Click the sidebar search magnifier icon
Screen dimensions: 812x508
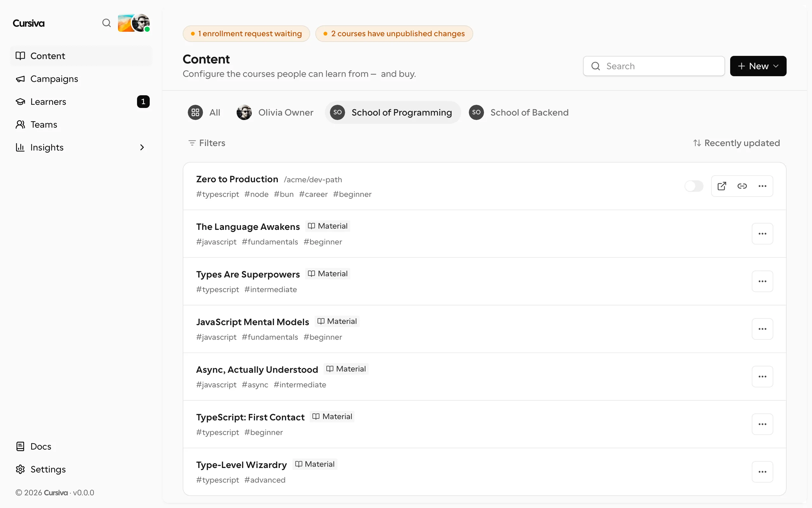(x=106, y=23)
